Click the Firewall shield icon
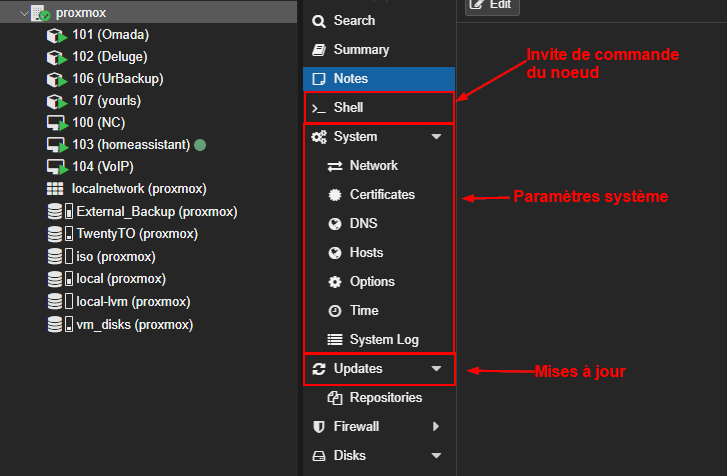Screen dimensions: 727x476 pos(319,427)
